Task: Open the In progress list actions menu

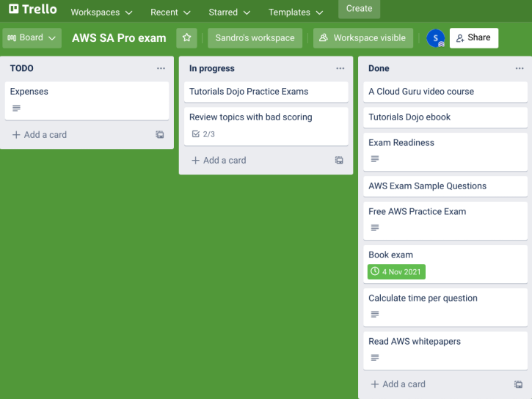Action: click(340, 68)
